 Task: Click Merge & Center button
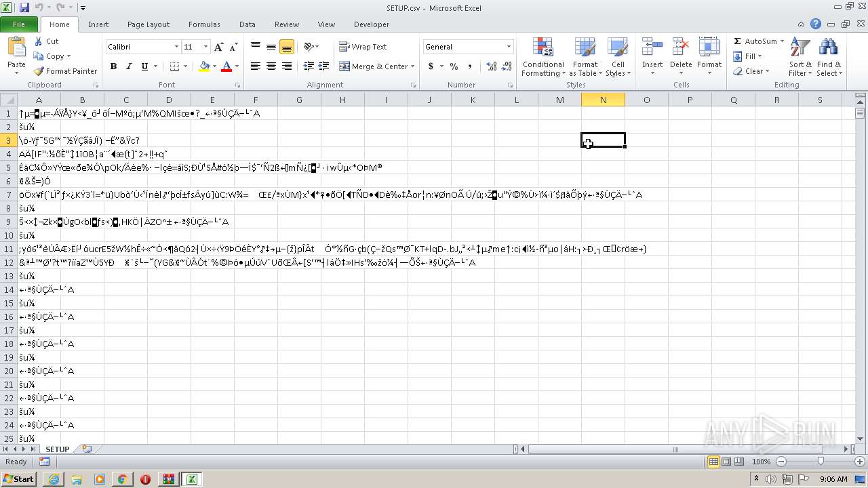pyautogui.click(x=374, y=66)
